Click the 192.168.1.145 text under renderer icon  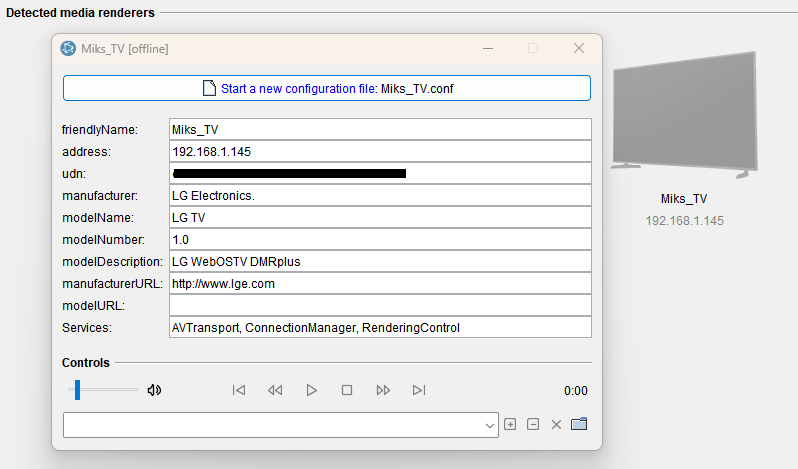pos(685,221)
